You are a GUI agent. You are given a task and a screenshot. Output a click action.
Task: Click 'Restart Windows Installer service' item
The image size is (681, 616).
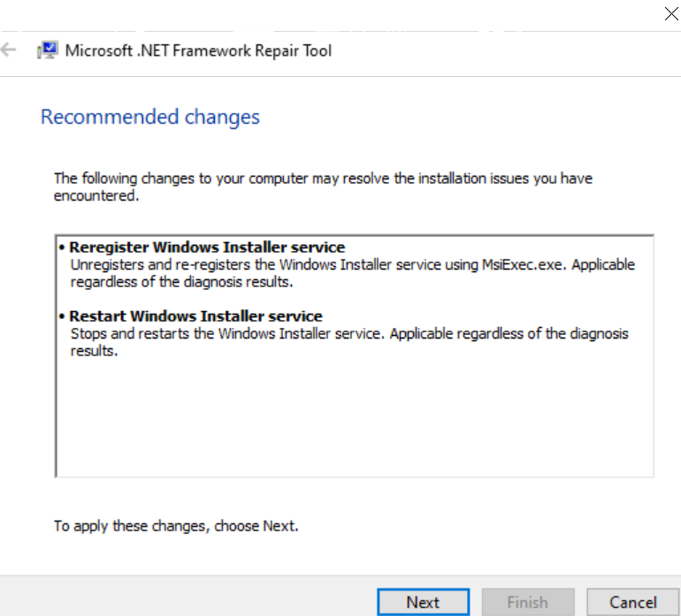point(195,316)
